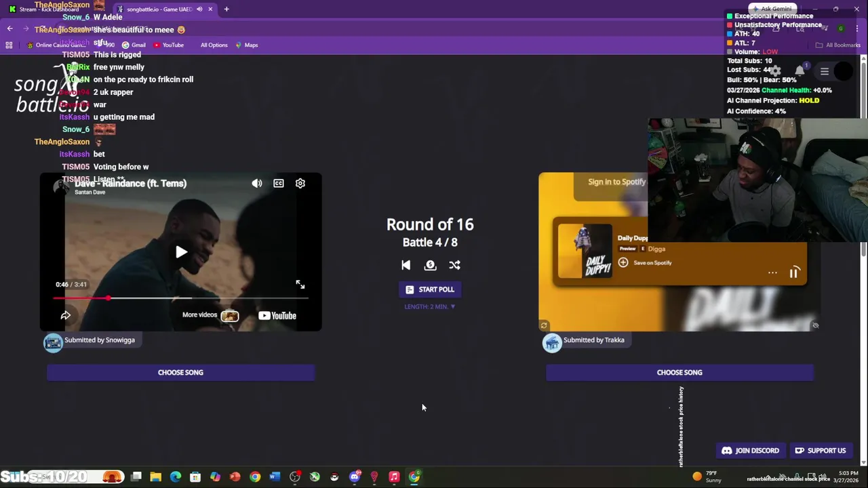Click the Daily Duppy album cover
The width and height of the screenshot is (868, 488).
coord(585,251)
